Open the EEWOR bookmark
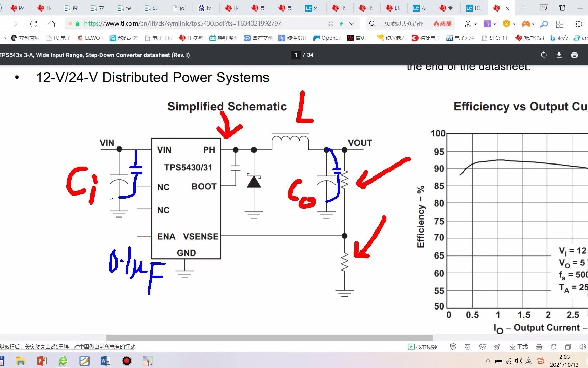Screen dimensions: 588x368 point(90,38)
